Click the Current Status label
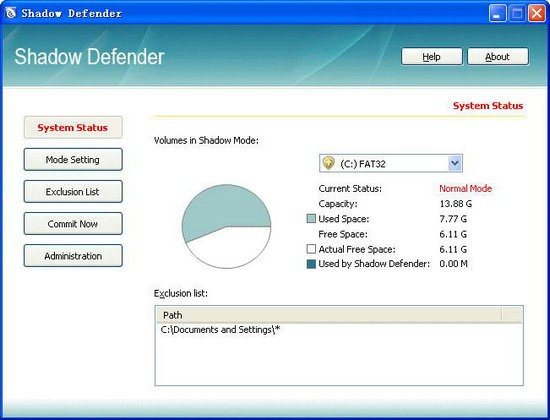Screen dimensions: 550x420 coord(350,188)
